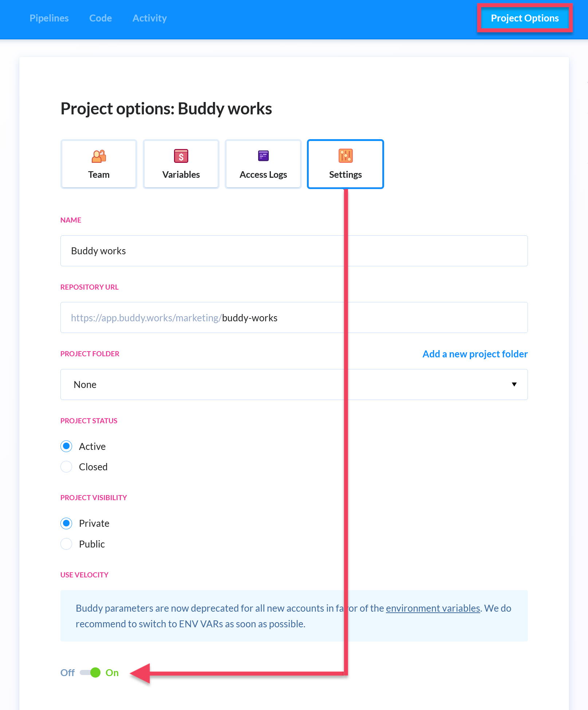The image size is (588, 710).
Task: Select the Closed project status
Action: point(66,467)
